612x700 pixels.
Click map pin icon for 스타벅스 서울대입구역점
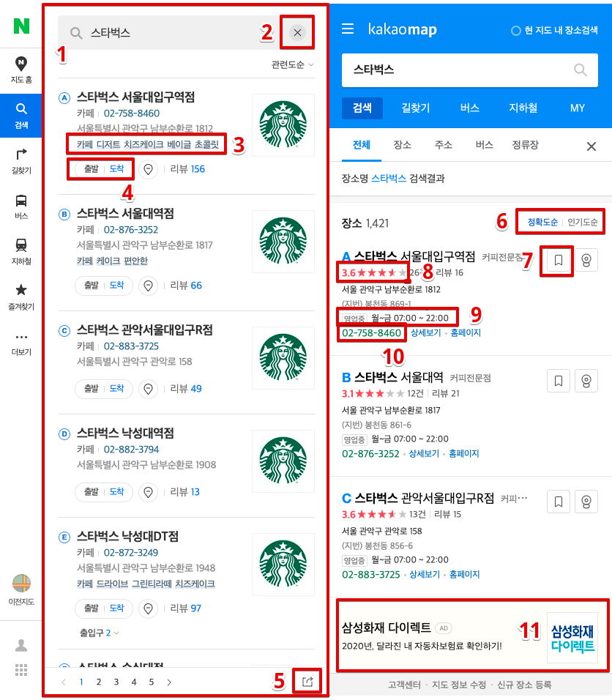point(148,169)
